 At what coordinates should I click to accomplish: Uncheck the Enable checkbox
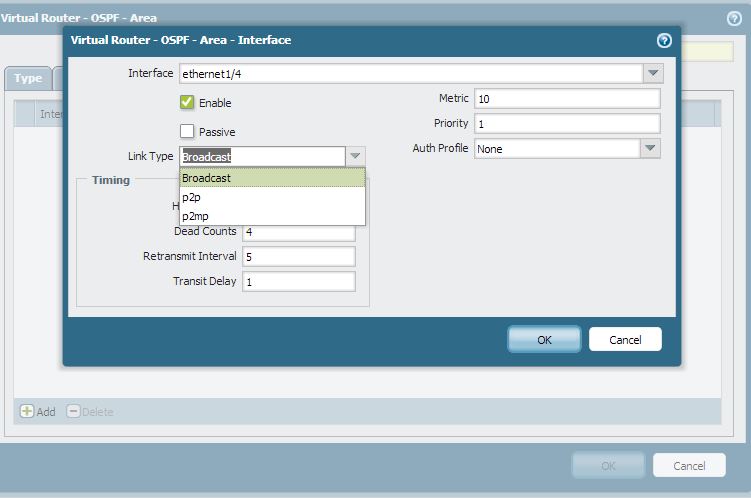click(x=187, y=102)
